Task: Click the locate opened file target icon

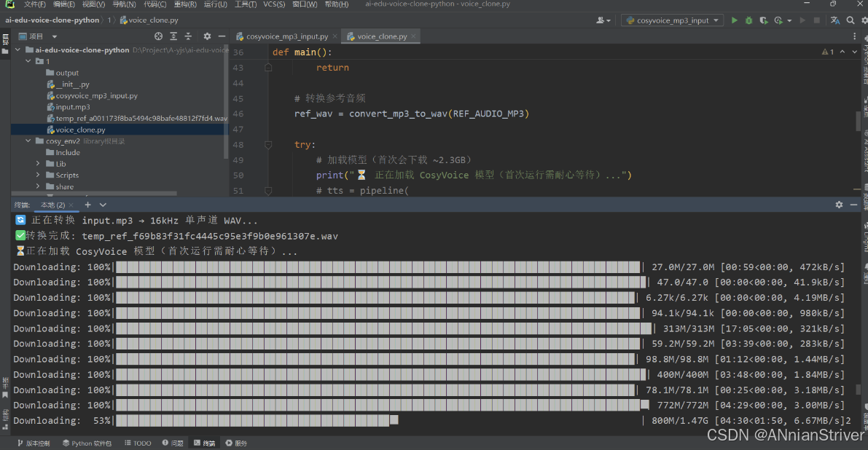Action: click(158, 36)
